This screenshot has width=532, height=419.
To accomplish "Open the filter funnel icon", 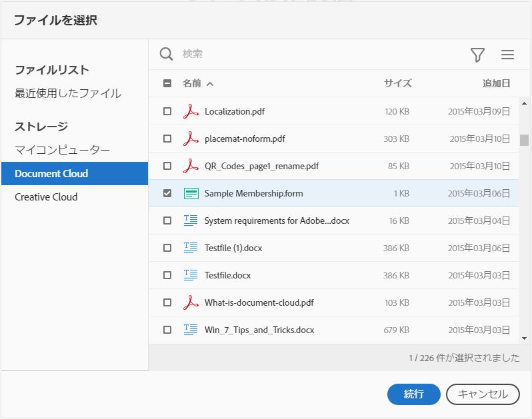I will pos(477,55).
